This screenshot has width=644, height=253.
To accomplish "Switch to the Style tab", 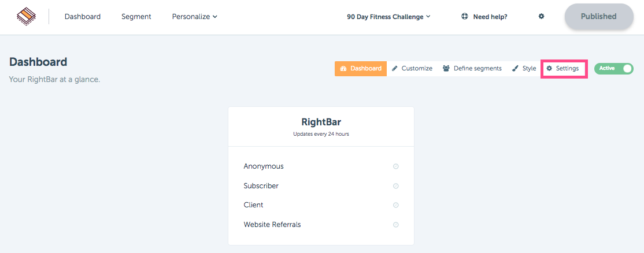I will pos(524,69).
